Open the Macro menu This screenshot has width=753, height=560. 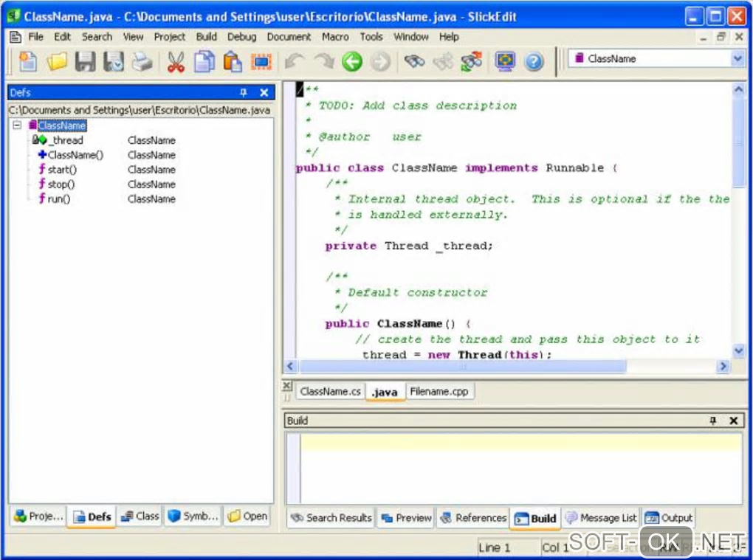pos(335,37)
